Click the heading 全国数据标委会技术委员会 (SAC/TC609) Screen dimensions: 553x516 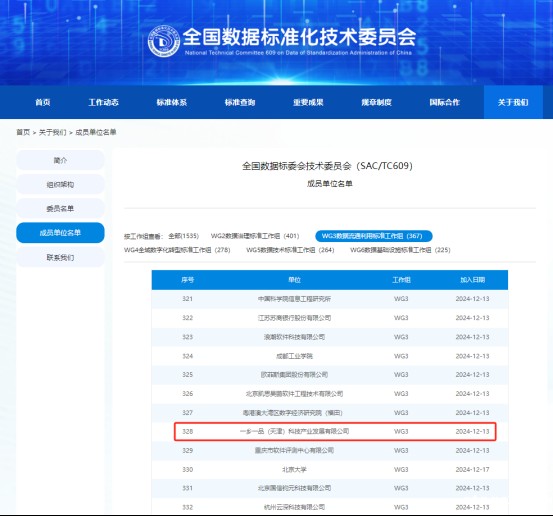pos(327,166)
